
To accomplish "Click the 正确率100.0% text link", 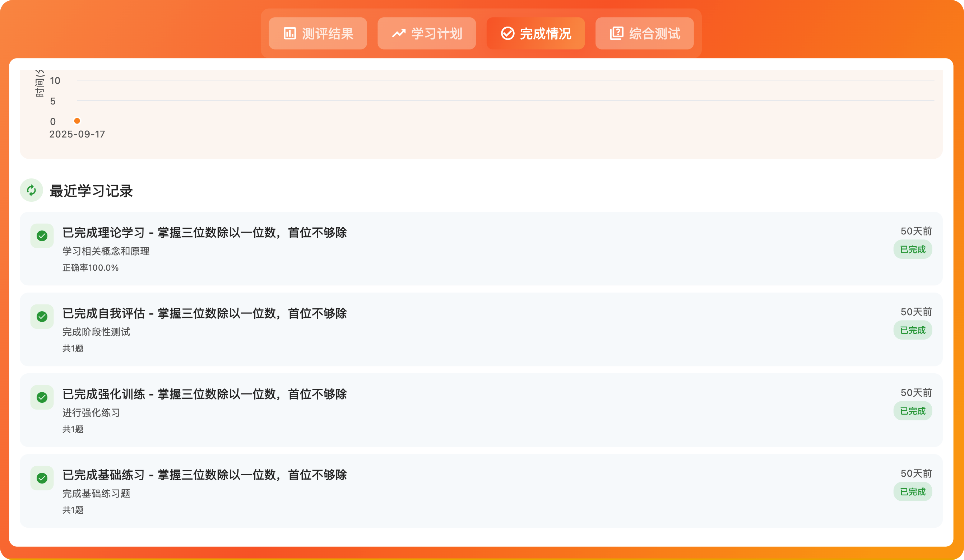I will click(x=90, y=268).
